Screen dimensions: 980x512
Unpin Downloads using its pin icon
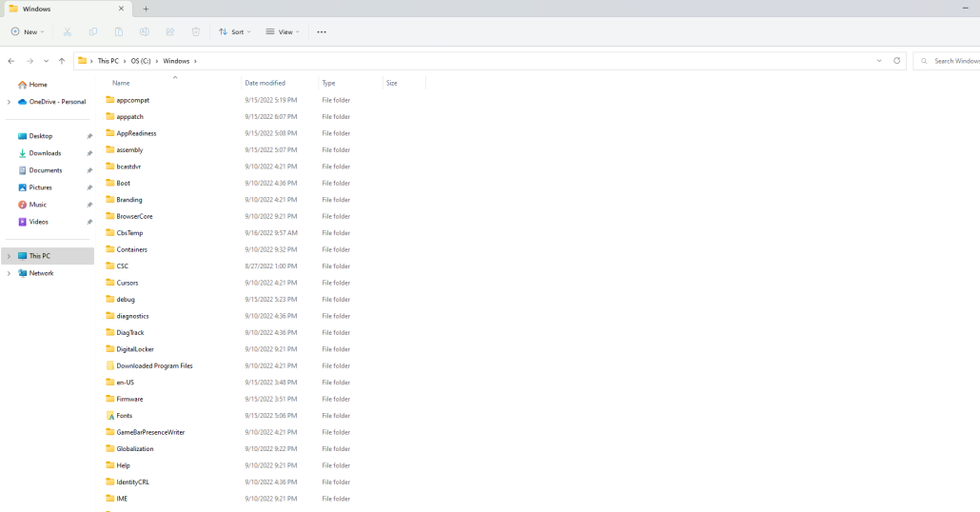[89, 153]
